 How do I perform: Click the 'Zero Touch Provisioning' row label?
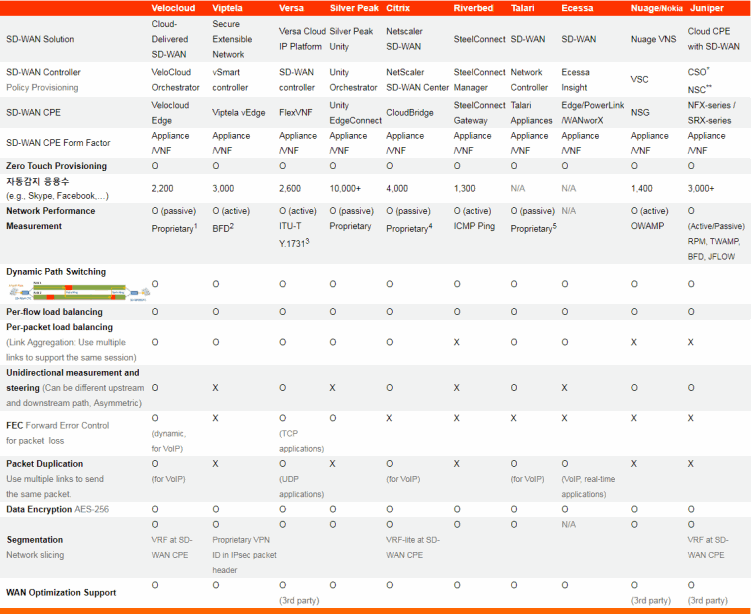tap(57, 166)
